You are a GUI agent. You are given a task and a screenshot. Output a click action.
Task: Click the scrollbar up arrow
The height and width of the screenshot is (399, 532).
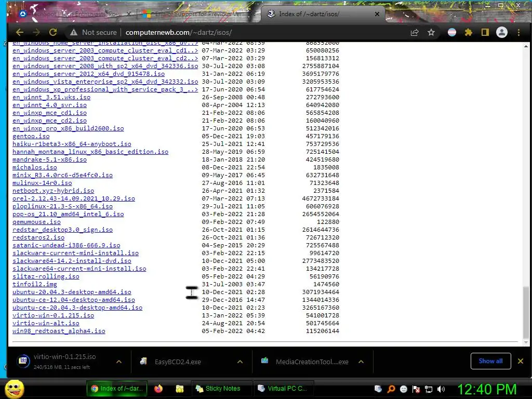[x=526, y=46]
